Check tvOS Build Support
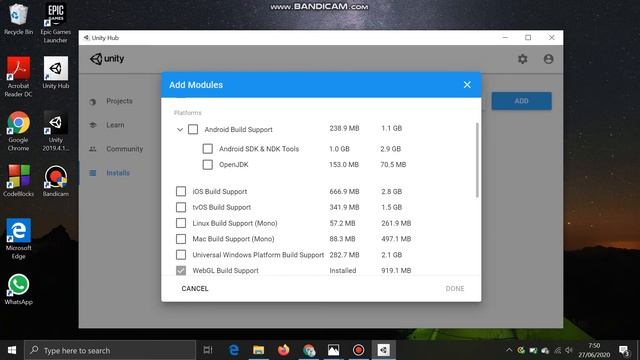Image resolution: width=640 pixels, height=360 pixels. click(181, 207)
